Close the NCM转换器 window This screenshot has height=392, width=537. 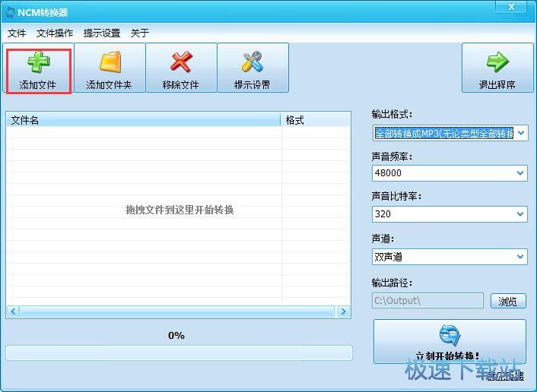tap(511, 7)
